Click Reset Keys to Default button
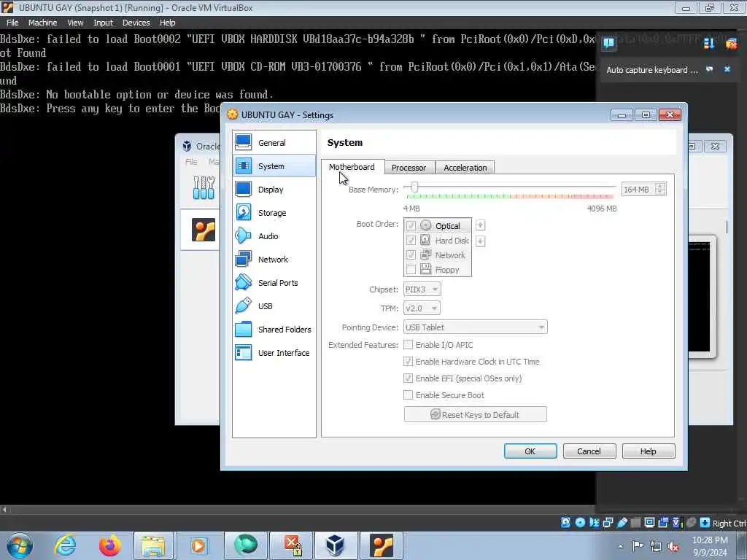This screenshot has height=560, width=747. coord(475,414)
